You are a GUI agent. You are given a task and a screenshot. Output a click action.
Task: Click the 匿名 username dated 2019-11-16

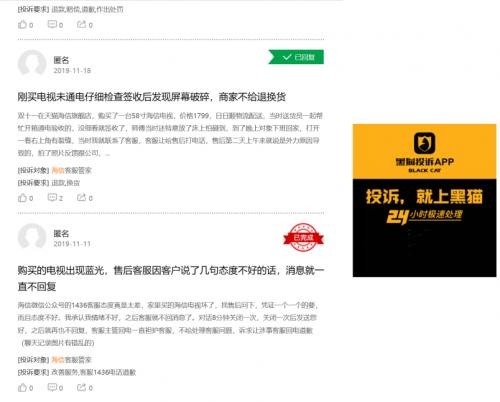[61, 60]
